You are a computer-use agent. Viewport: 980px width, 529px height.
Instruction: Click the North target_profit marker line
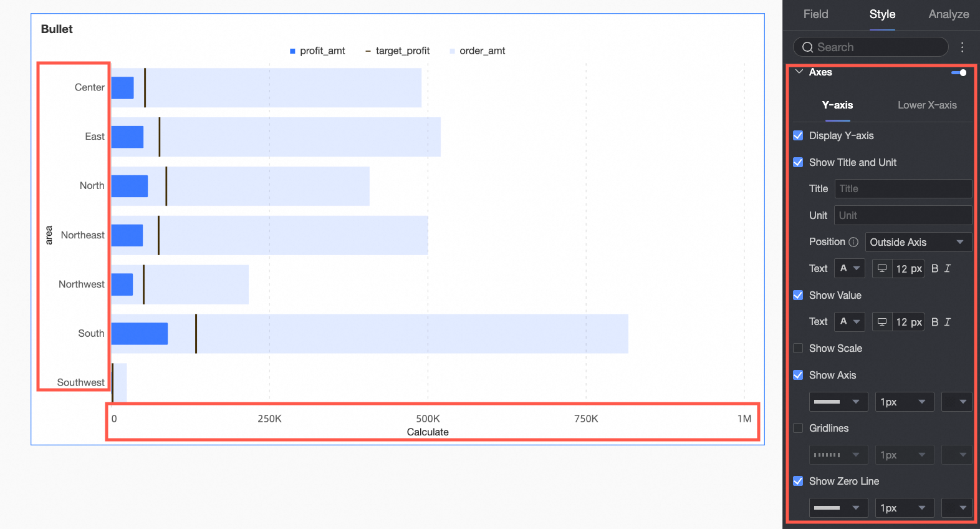click(166, 186)
